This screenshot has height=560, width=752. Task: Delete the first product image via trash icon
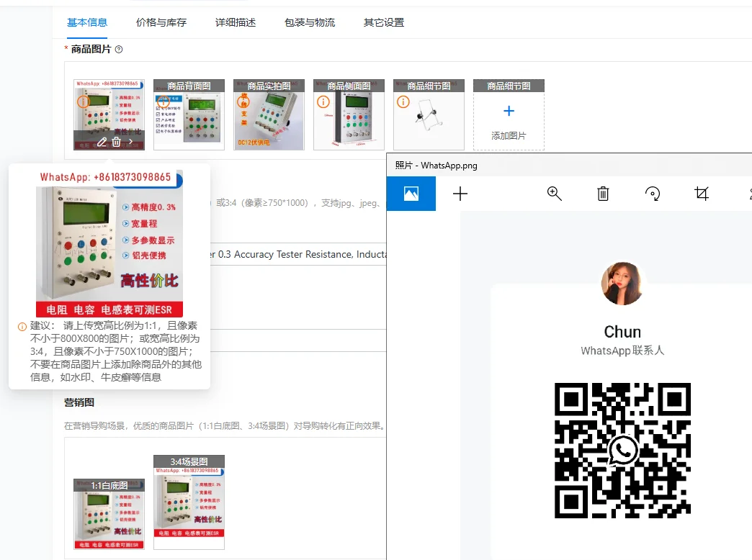(116, 142)
